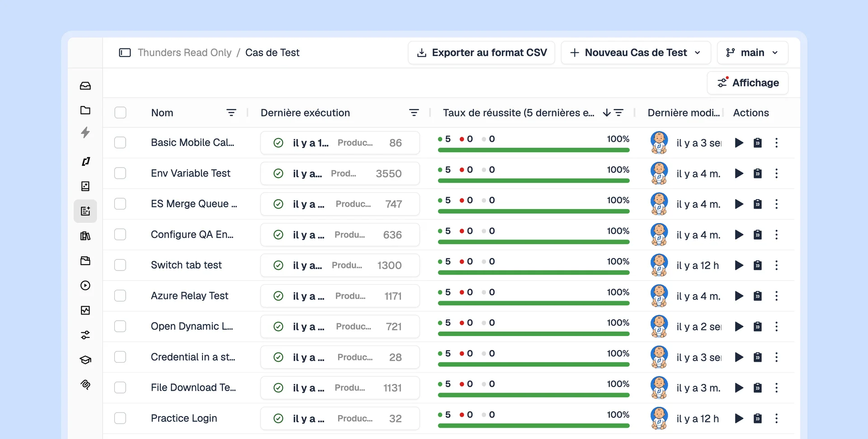Click the Dernière modi... column header
The image size is (868, 439).
[x=684, y=113]
